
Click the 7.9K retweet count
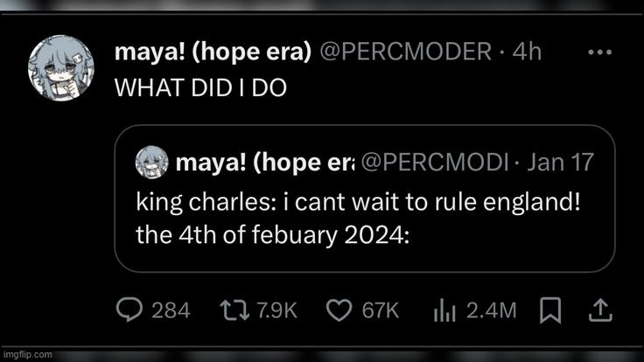pos(276,310)
